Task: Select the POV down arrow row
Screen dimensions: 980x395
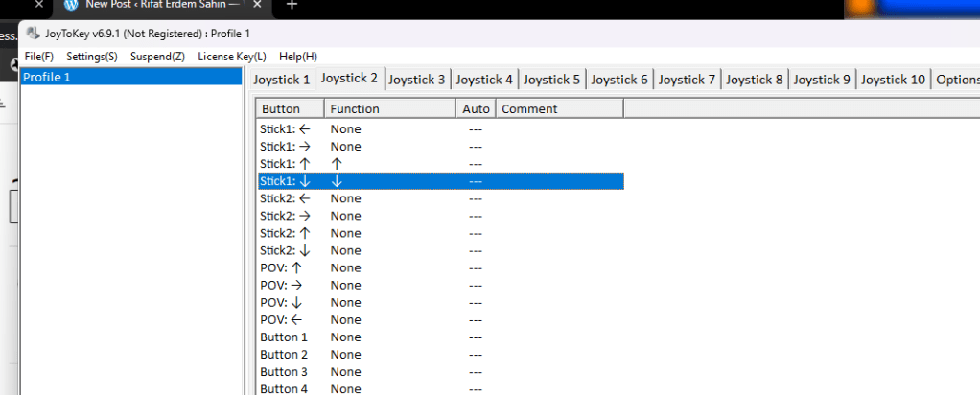Action: click(441, 303)
